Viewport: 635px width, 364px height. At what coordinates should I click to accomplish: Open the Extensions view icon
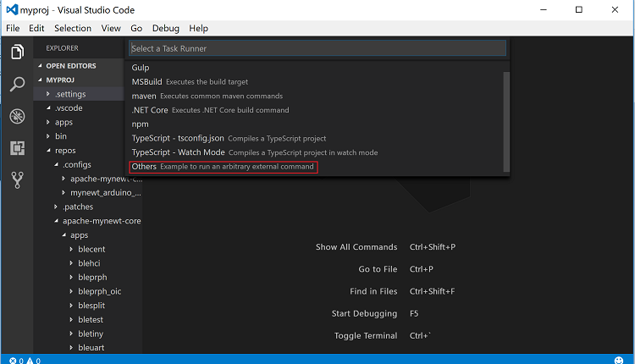pyautogui.click(x=17, y=148)
